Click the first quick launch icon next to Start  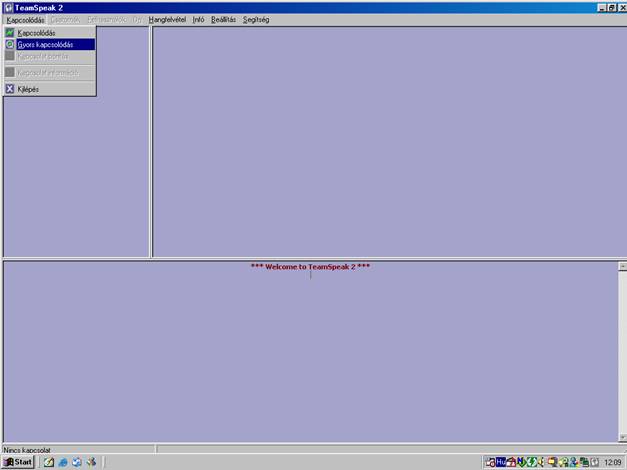(x=49, y=462)
